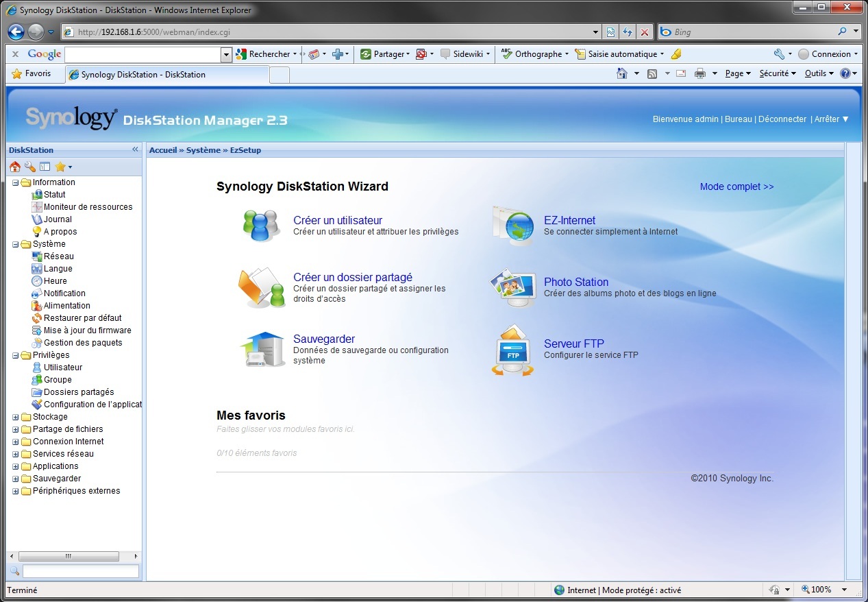868x602 pixels.
Task: Click the Créer un dossier partagé folder icon
Action: (262, 287)
